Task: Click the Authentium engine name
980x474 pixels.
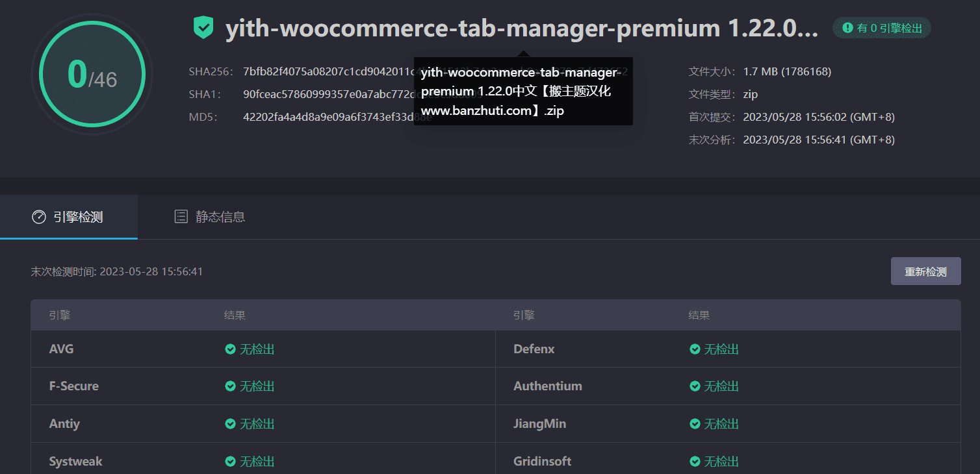Action: click(x=548, y=386)
